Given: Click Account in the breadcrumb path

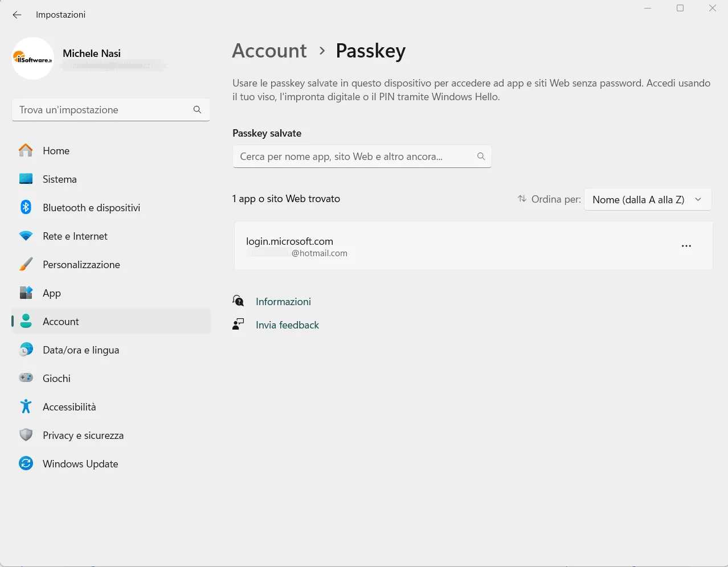Looking at the screenshot, I should pos(269,51).
